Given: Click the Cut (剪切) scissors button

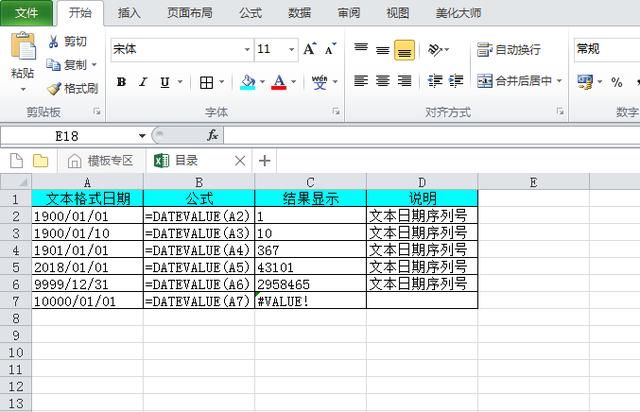Looking at the screenshot, I should tap(67, 41).
